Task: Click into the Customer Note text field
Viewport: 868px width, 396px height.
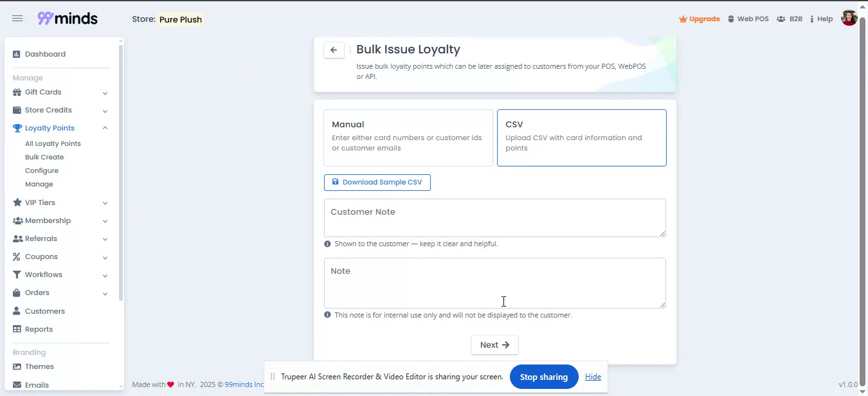Action: [x=494, y=218]
